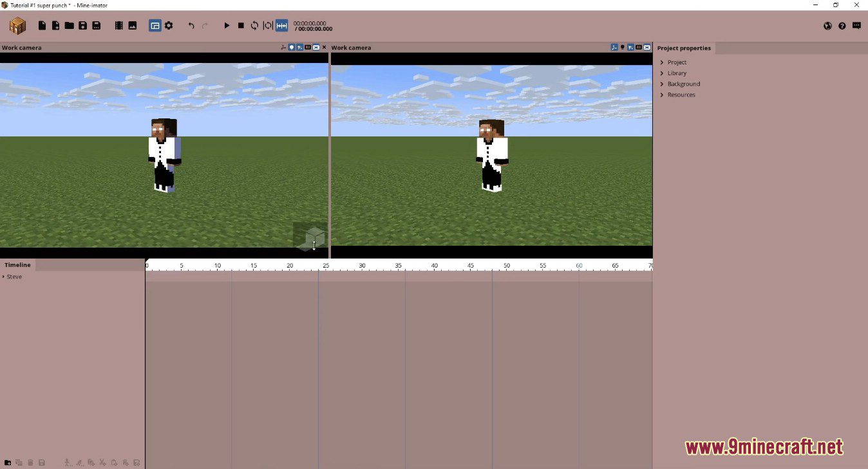Select the Project properties tab
This screenshot has width=868, height=469.
[684, 48]
